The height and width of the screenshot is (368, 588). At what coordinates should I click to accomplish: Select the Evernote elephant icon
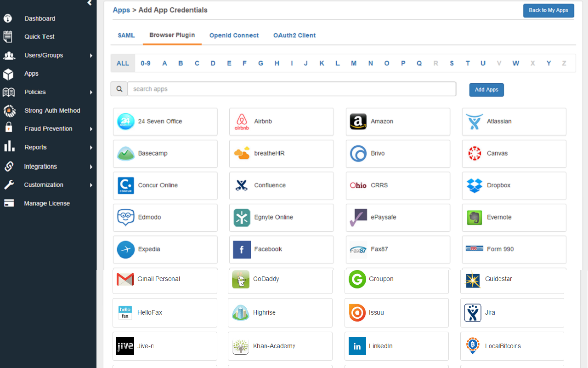coord(474,218)
